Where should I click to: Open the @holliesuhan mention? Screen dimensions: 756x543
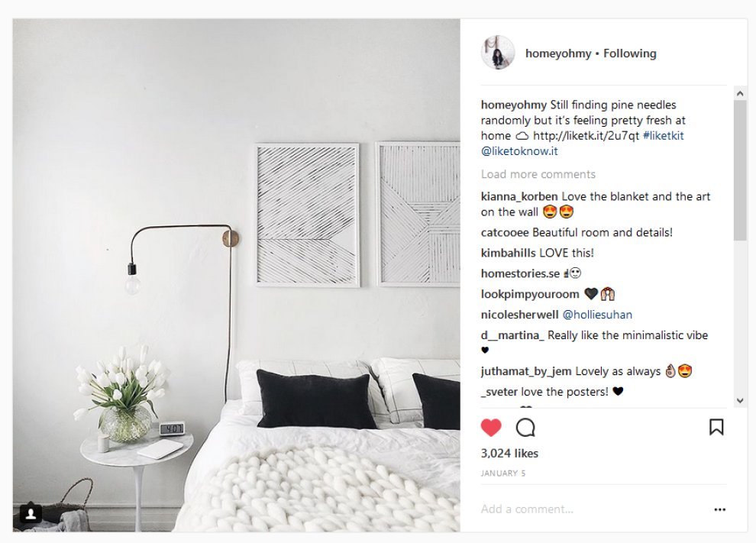click(x=597, y=315)
